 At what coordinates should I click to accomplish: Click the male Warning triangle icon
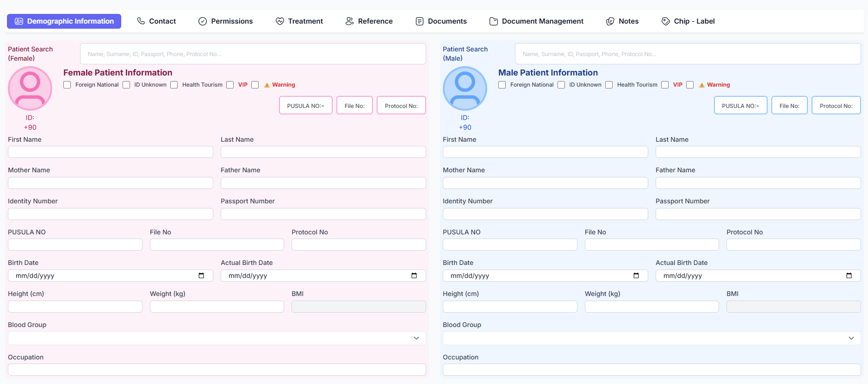(702, 85)
